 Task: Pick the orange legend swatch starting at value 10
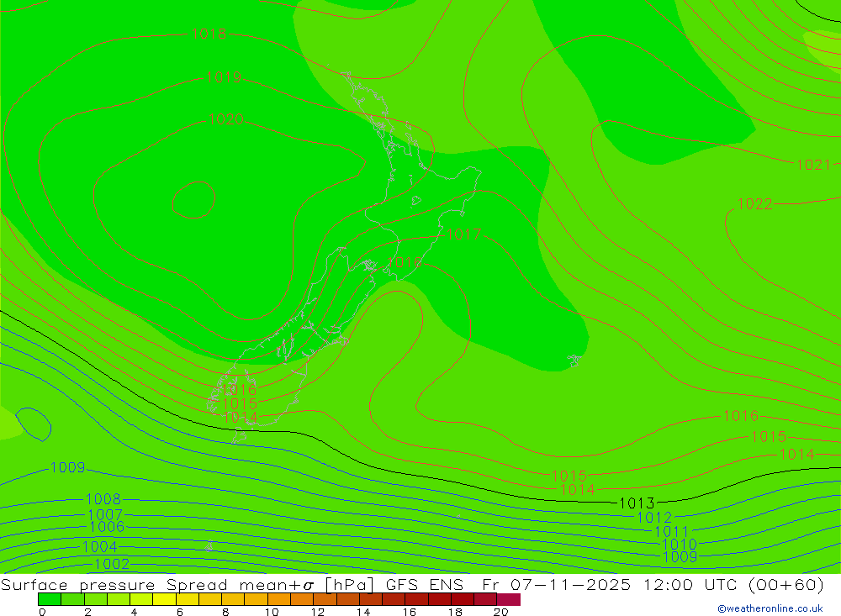279,599
